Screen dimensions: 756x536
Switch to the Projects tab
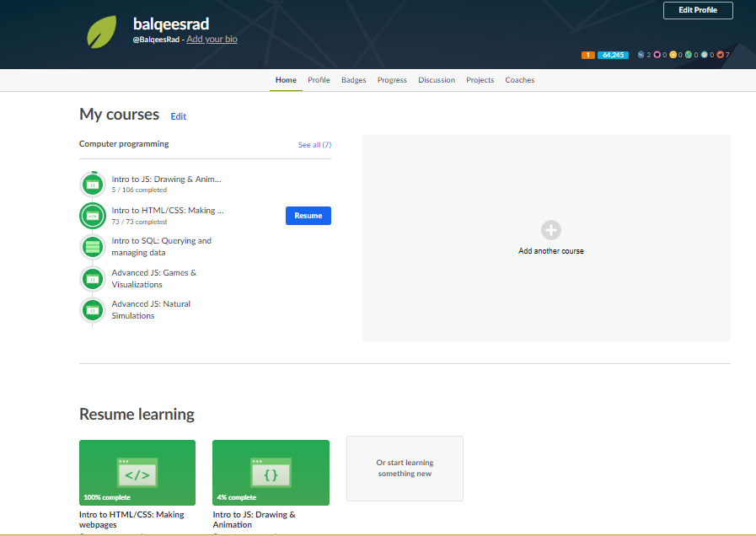pos(480,80)
